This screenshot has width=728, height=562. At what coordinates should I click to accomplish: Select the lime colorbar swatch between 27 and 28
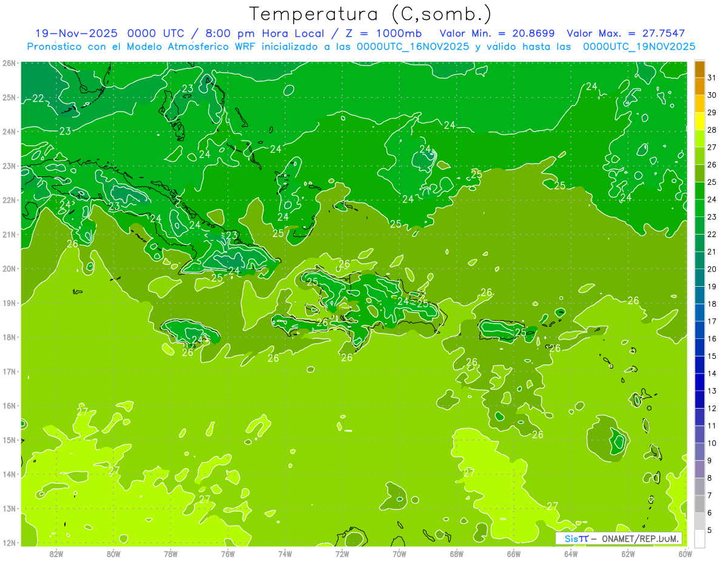pyautogui.click(x=699, y=138)
